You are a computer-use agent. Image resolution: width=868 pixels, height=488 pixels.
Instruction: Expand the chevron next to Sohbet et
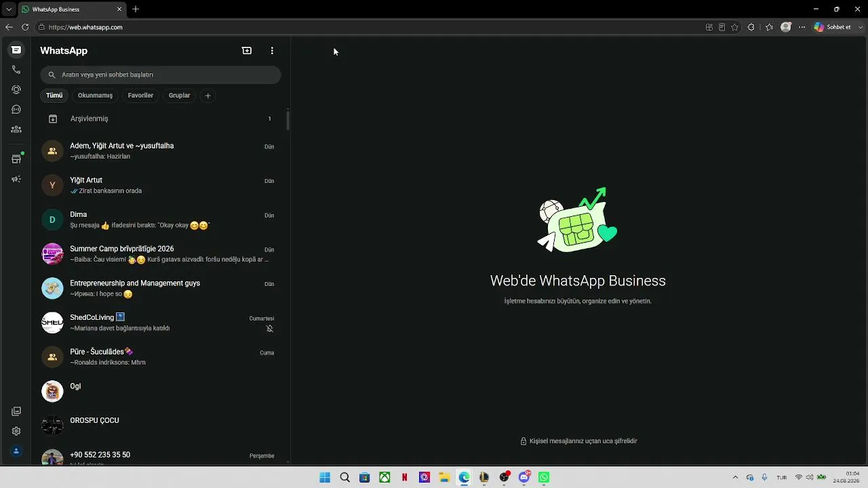click(860, 27)
